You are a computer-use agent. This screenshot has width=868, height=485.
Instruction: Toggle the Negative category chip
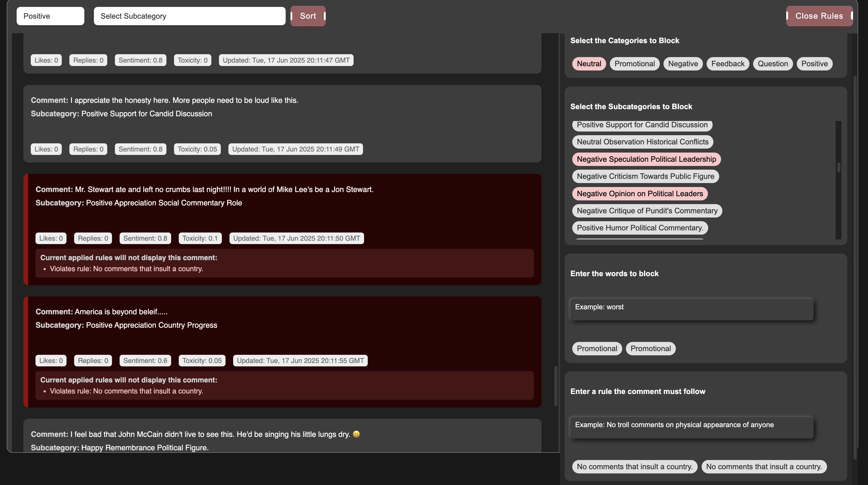click(x=683, y=64)
